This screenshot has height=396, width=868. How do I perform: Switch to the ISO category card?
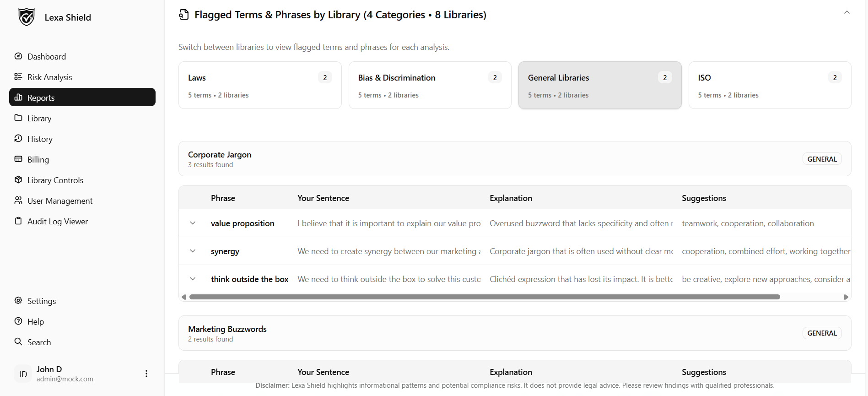click(770, 85)
